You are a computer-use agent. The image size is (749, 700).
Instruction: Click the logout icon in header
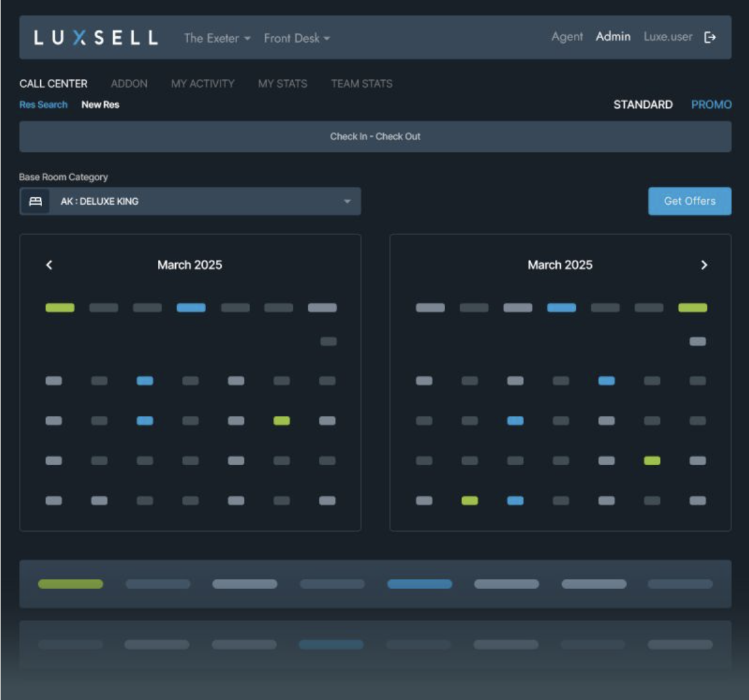tap(710, 37)
